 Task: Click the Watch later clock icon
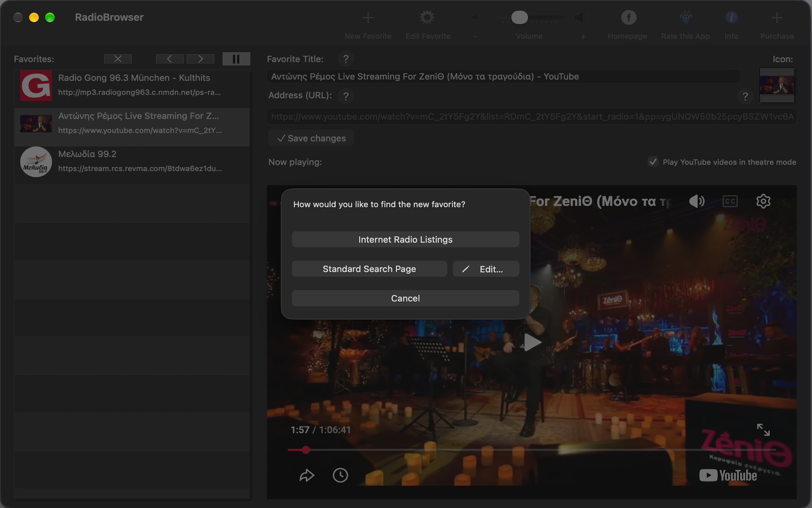pyautogui.click(x=340, y=475)
